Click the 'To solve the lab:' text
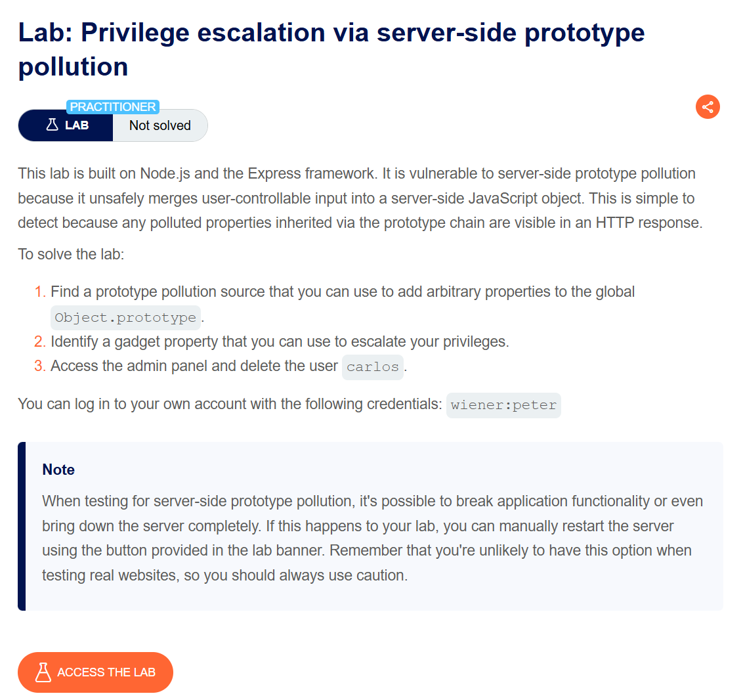 (71, 254)
